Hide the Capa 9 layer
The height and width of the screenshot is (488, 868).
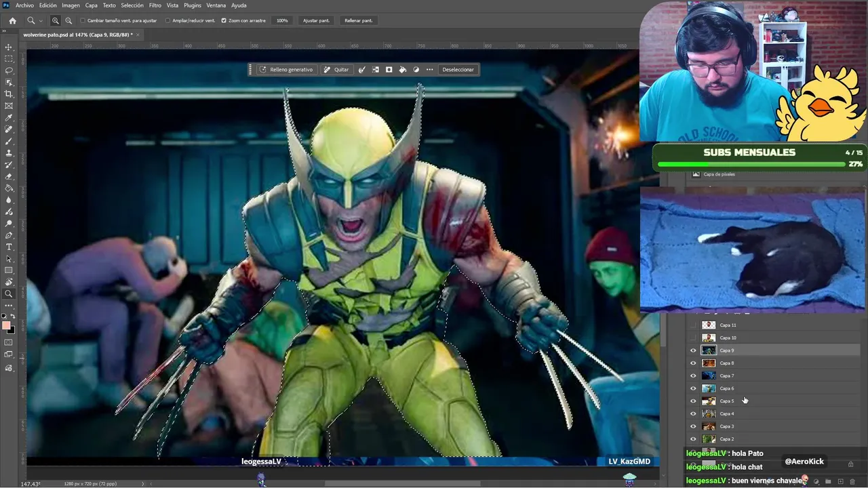693,350
